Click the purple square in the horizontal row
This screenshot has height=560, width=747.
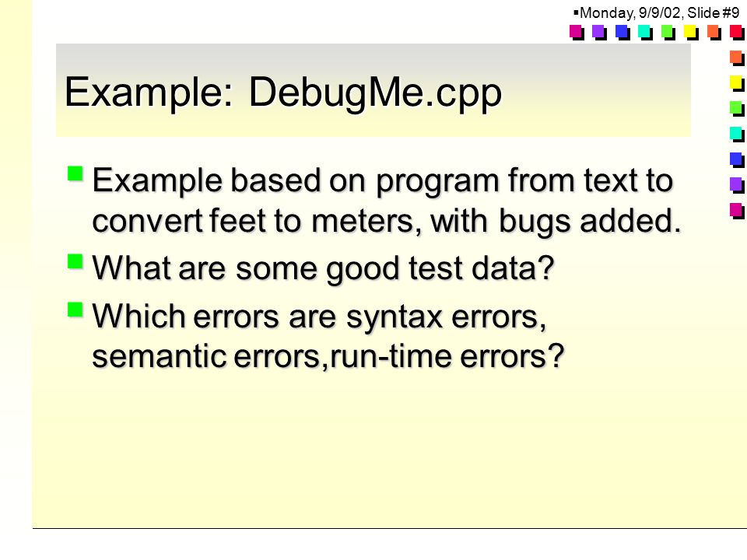599,33
